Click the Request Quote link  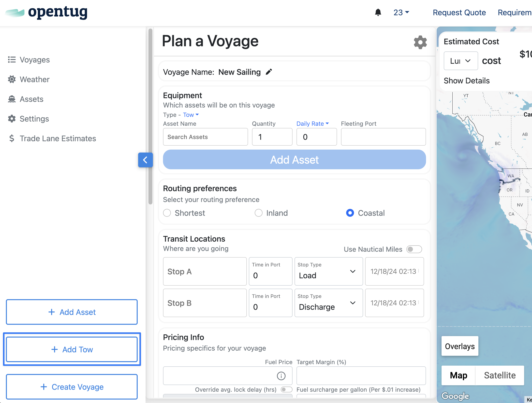tap(459, 13)
